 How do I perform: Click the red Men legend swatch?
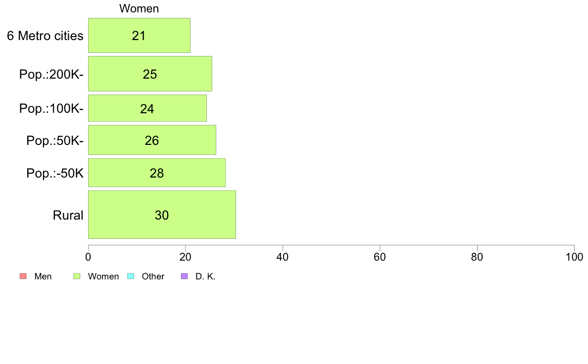(x=23, y=276)
